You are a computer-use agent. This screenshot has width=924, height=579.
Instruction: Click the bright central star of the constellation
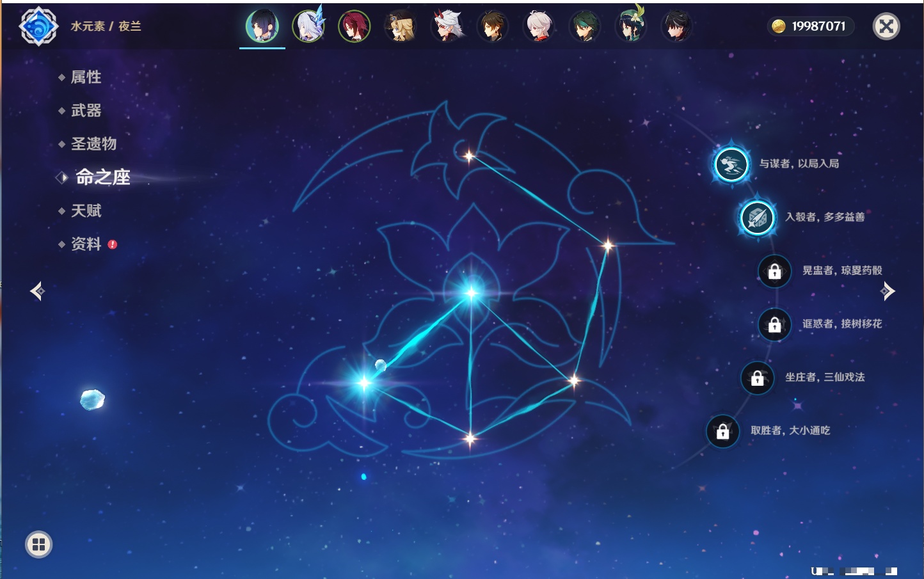click(x=471, y=293)
